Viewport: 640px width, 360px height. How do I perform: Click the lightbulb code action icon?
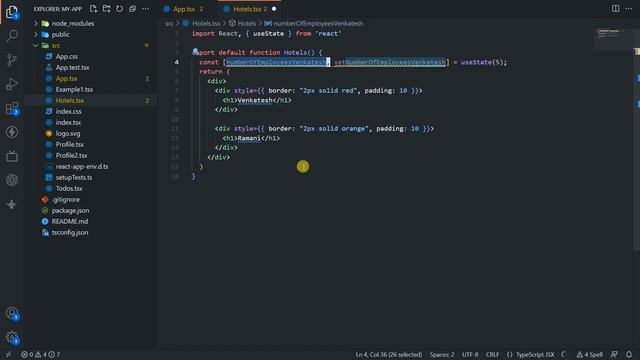pyautogui.click(x=196, y=51)
